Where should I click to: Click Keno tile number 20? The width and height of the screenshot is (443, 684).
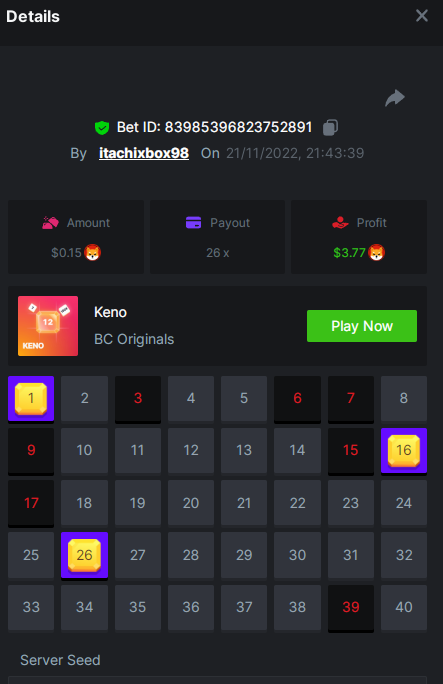(x=191, y=503)
